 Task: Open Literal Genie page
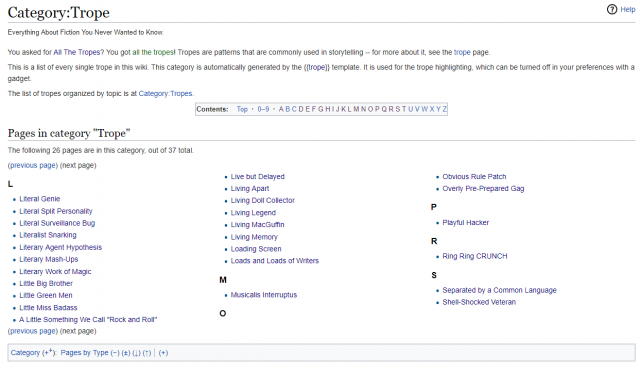click(x=40, y=199)
